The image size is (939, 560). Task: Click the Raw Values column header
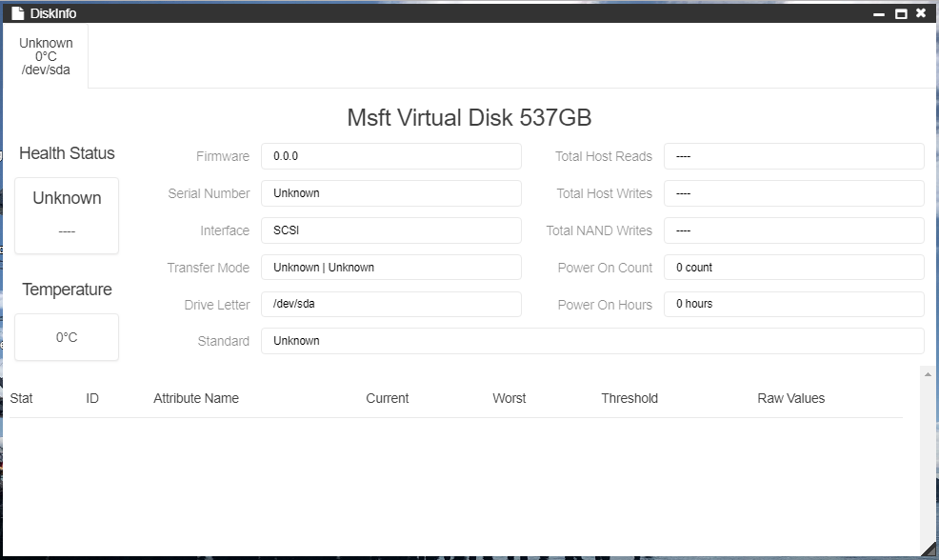[790, 398]
